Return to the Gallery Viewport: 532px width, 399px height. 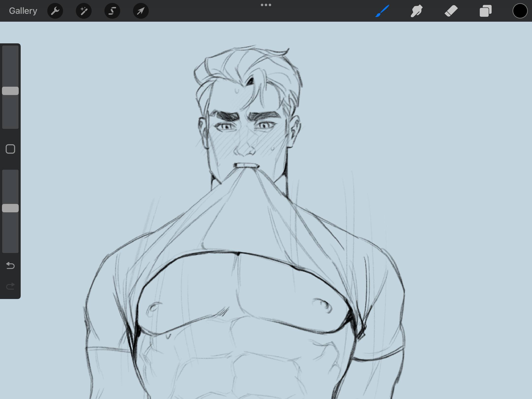[23, 11]
